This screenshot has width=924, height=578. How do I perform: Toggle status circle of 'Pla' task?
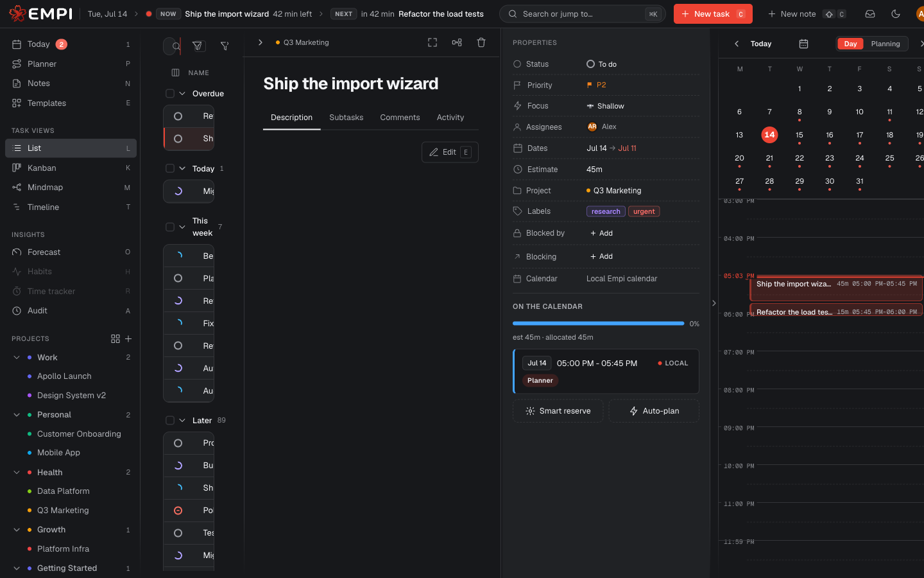tap(178, 278)
